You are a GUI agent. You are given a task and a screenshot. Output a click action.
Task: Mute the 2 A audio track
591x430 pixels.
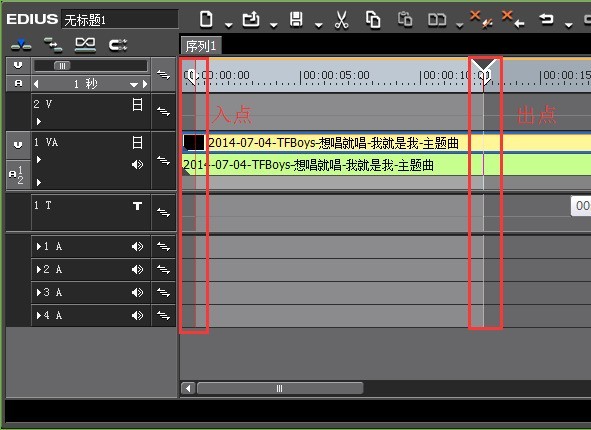[x=138, y=269]
